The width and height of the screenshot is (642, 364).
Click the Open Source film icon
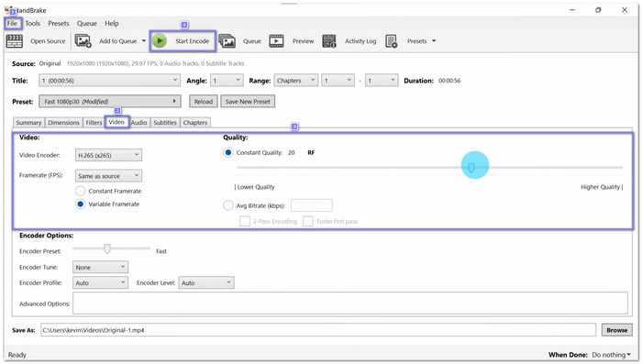pos(15,41)
